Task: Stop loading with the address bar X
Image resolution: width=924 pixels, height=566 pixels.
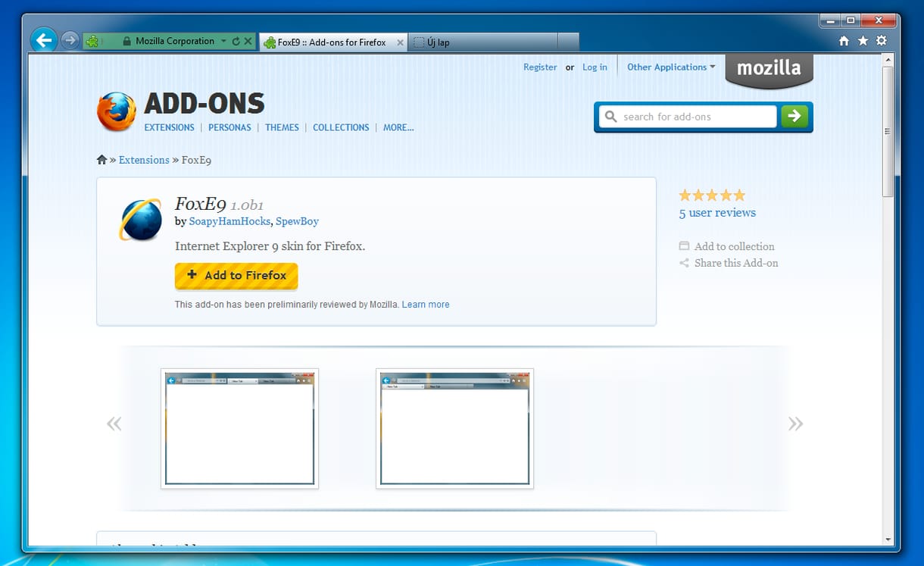Action: click(x=248, y=42)
